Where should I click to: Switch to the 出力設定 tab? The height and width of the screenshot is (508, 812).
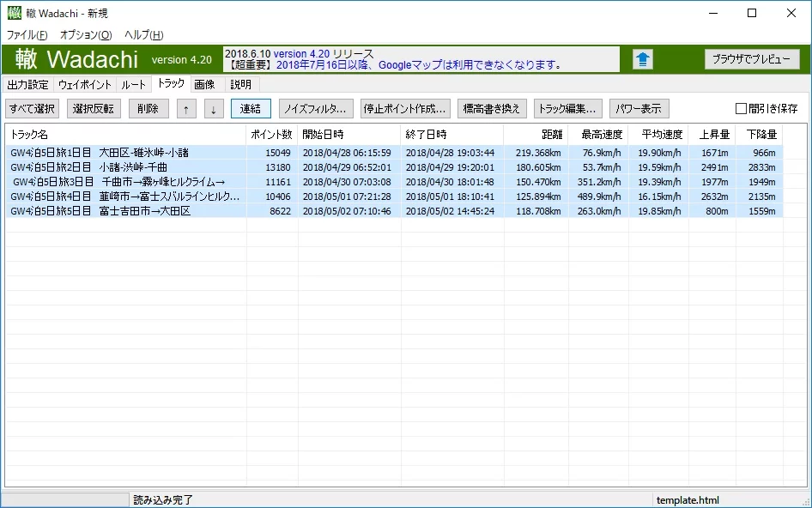pyautogui.click(x=28, y=84)
